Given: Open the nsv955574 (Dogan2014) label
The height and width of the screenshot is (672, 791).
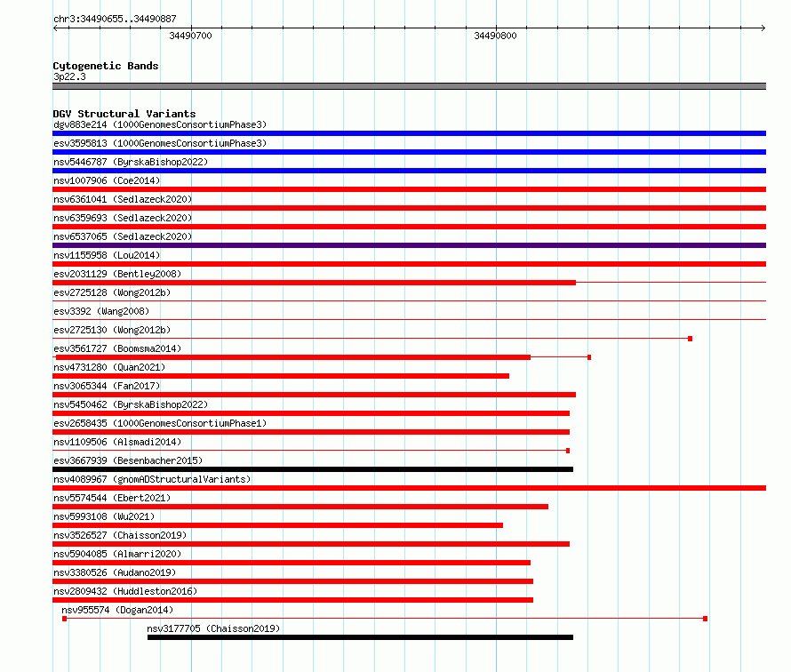Looking at the screenshot, I should click(x=117, y=610).
